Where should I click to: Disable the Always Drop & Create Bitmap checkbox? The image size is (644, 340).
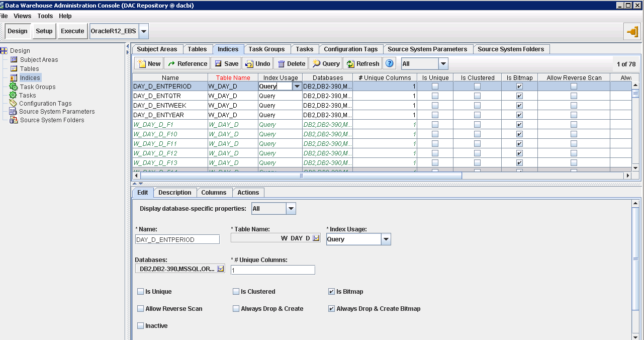[x=331, y=308]
